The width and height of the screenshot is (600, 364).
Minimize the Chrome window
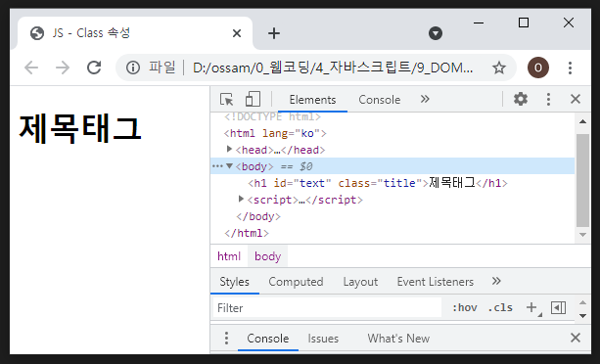point(479,23)
